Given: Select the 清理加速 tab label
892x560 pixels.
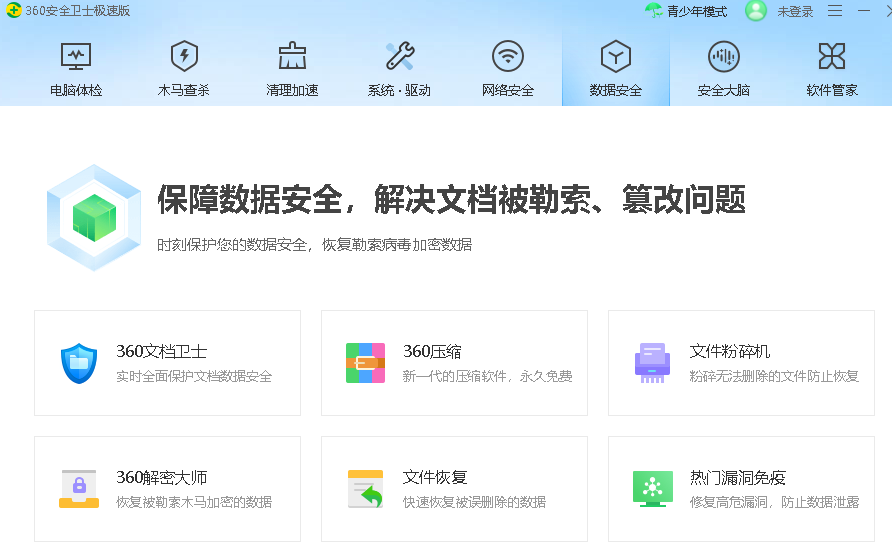Looking at the screenshot, I should (x=292, y=90).
